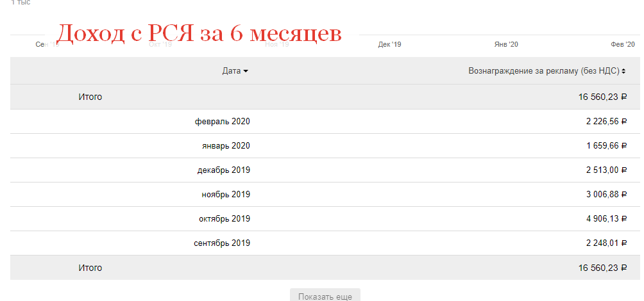644x301 pixels.
Task: Sort by the Дата column header
Action: (235, 71)
